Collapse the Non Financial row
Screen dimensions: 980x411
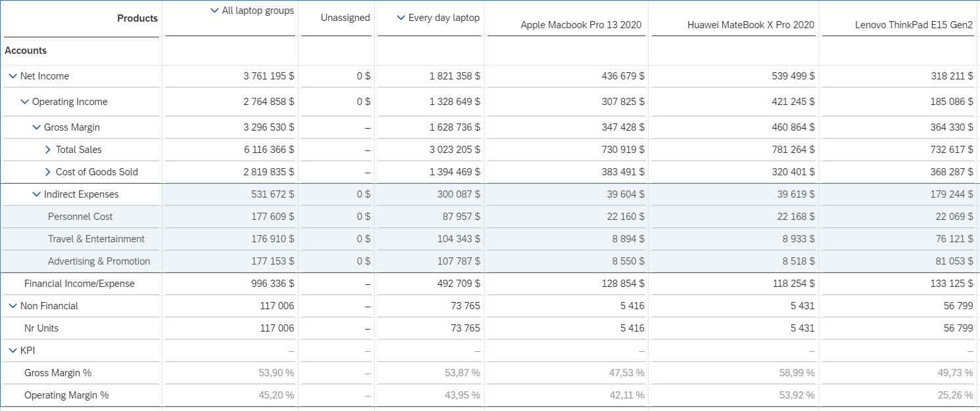pos(12,306)
